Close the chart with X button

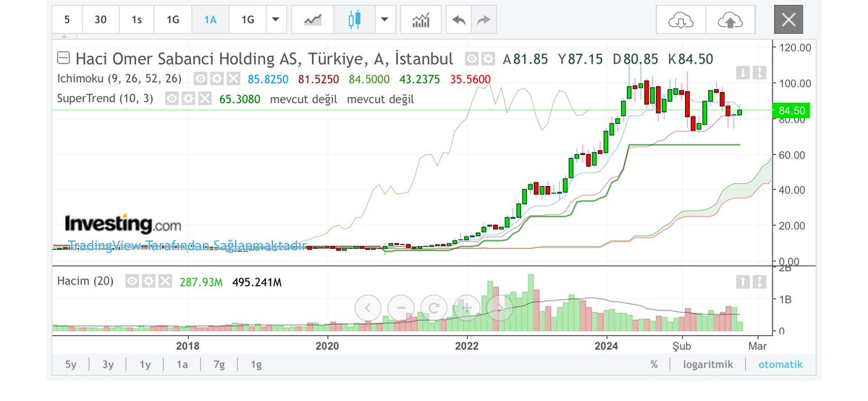[788, 20]
